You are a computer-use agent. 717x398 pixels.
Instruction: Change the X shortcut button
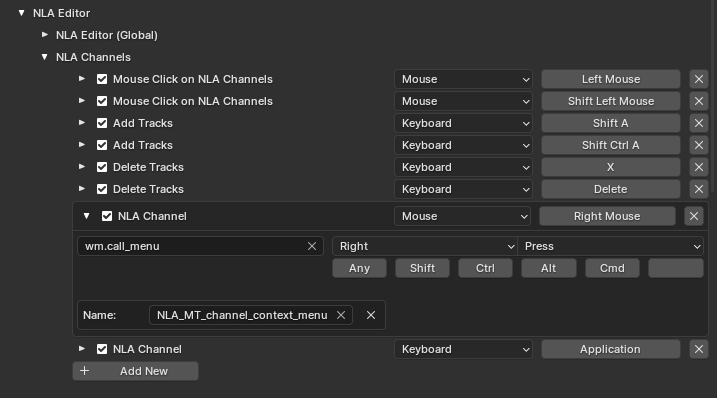coord(611,167)
